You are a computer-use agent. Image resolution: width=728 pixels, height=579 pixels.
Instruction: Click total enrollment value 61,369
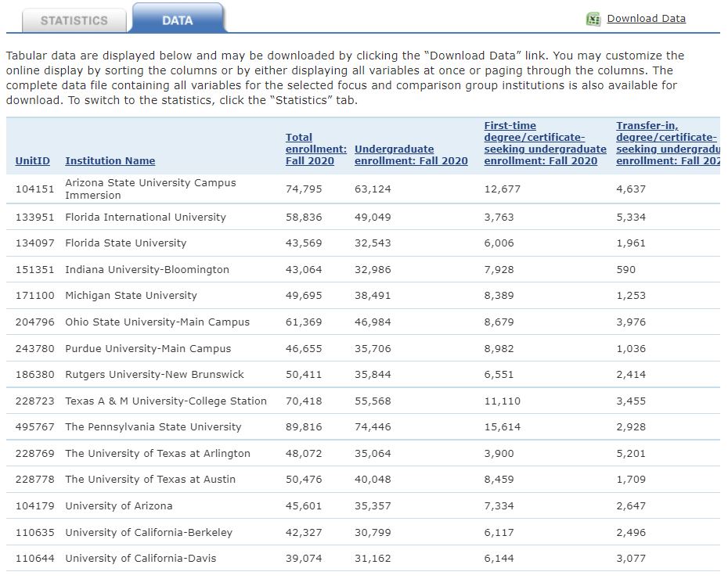click(x=304, y=322)
